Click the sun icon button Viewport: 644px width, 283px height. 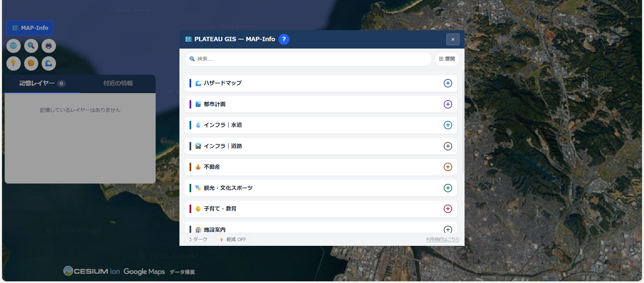31,63
